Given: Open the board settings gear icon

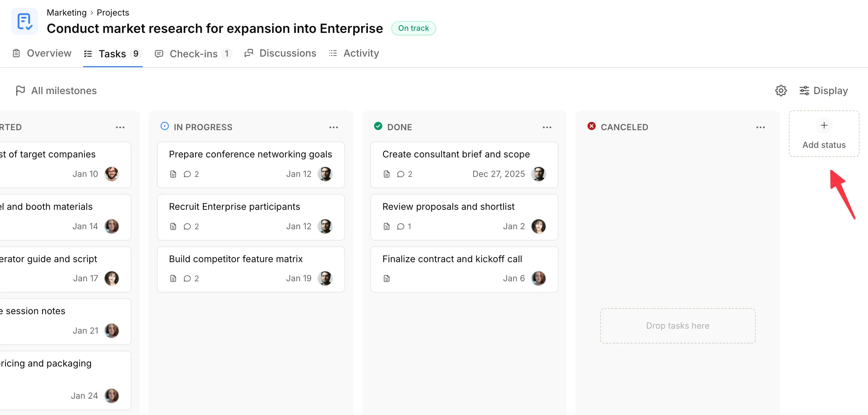Looking at the screenshot, I should (781, 91).
